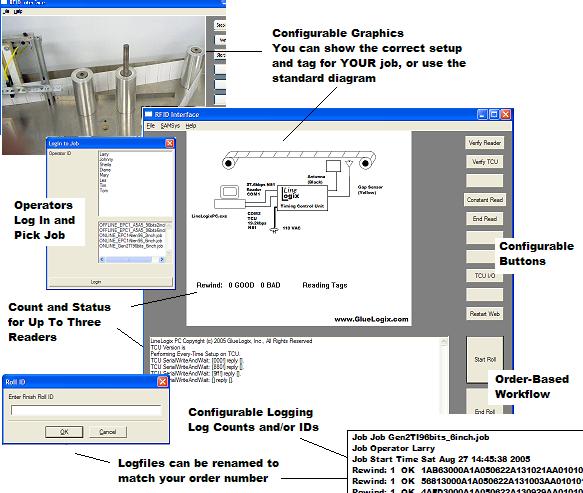This screenshot has width=583, height=493.
Task: Start continuous tag reading with Constant Read
Action: [x=484, y=200]
